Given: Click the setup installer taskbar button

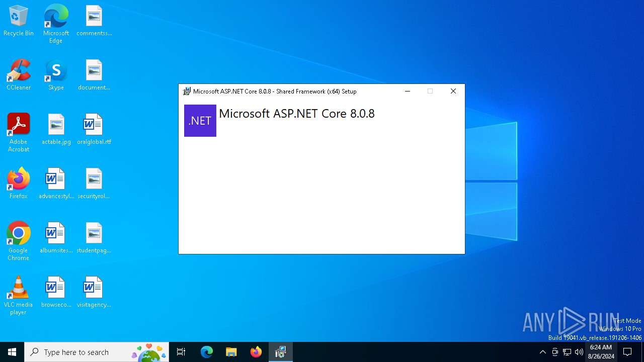Looking at the screenshot, I should [x=281, y=352].
